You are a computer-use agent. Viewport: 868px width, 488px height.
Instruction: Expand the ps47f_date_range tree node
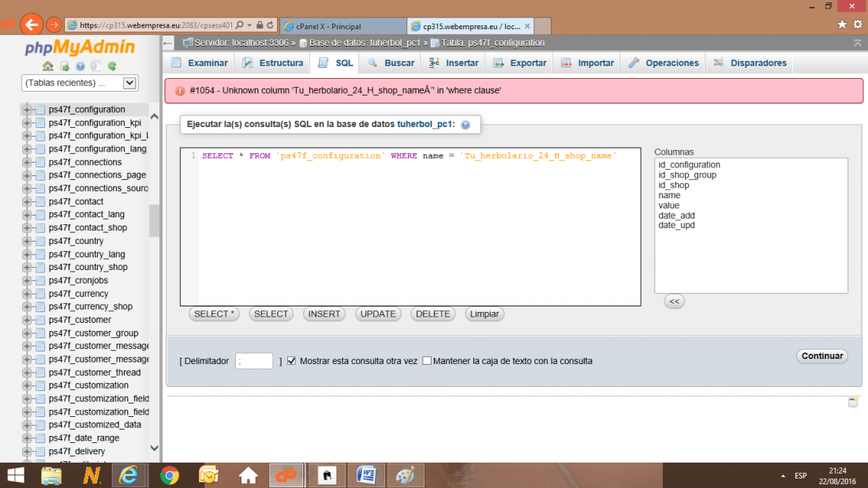click(x=27, y=438)
